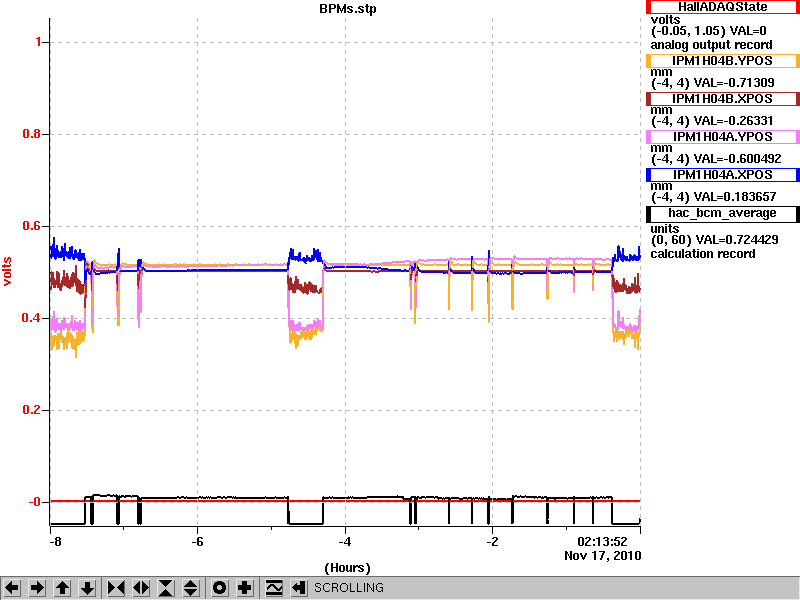Click the vertical zoom-in hourglass icon
This screenshot has width=800, height=600.
pyautogui.click(x=166, y=588)
